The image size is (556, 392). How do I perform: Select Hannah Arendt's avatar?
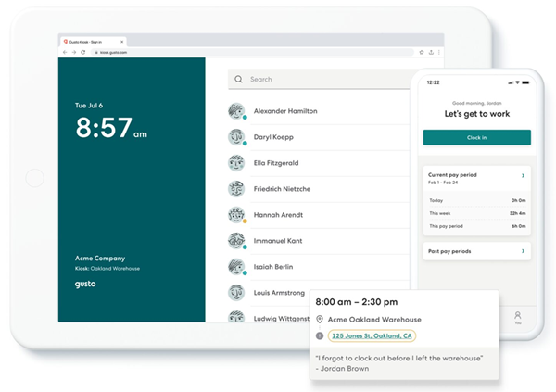click(236, 215)
